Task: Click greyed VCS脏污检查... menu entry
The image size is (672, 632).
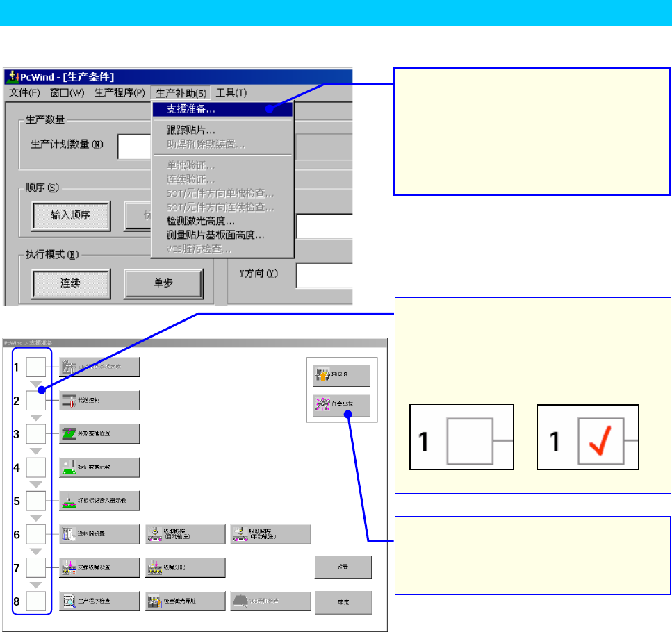Action: pyautogui.click(x=222, y=249)
